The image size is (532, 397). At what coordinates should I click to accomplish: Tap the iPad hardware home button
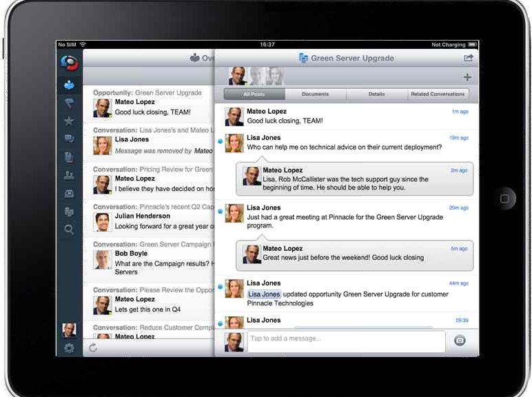click(x=505, y=198)
